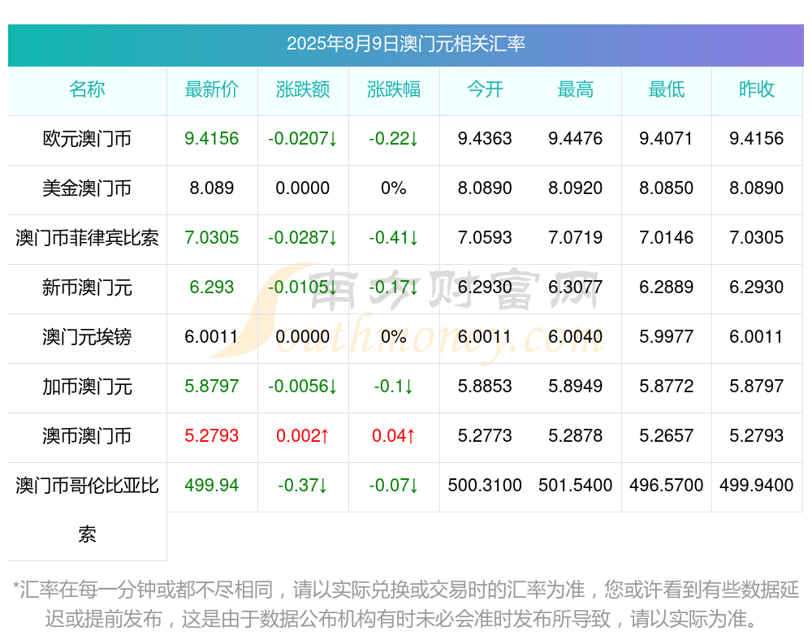Click the high value 7.0719
Viewport: 812px width, 644px height.
[x=576, y=237]
